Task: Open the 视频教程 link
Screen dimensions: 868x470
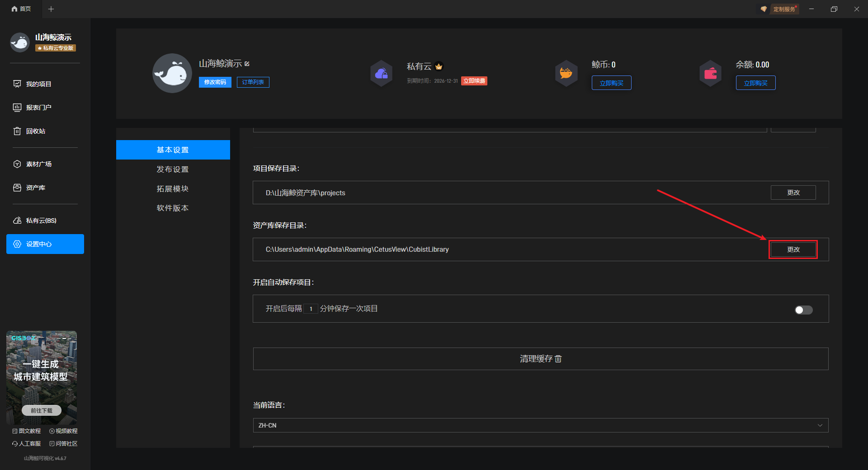Action: (64, 431)
